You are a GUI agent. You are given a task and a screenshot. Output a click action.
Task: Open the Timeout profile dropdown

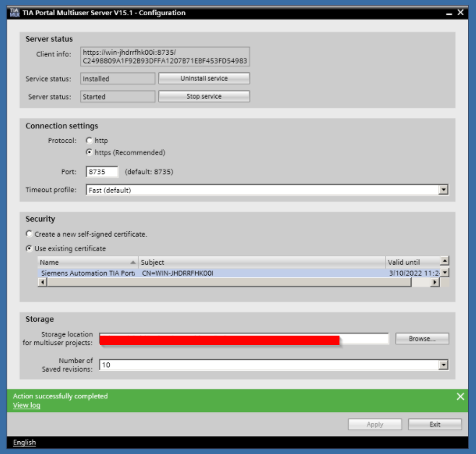443,190
